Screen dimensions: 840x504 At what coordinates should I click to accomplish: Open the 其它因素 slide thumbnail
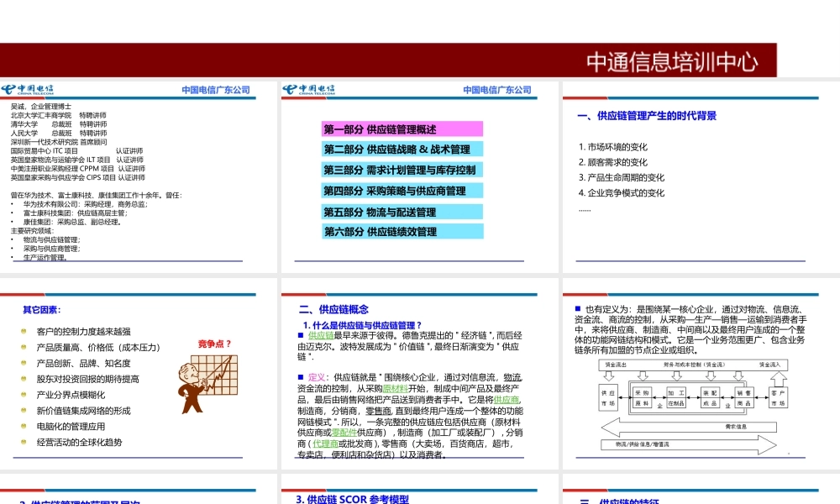[x=137, y=373]
